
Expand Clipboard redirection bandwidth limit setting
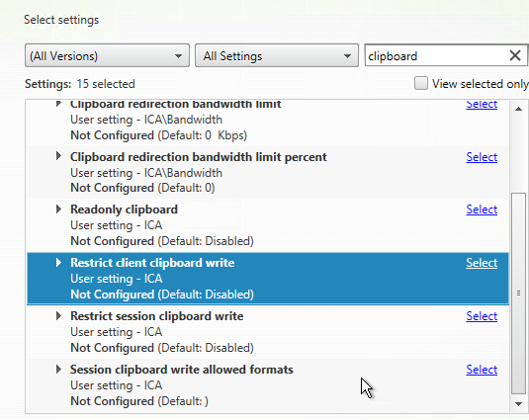(58, 103)
